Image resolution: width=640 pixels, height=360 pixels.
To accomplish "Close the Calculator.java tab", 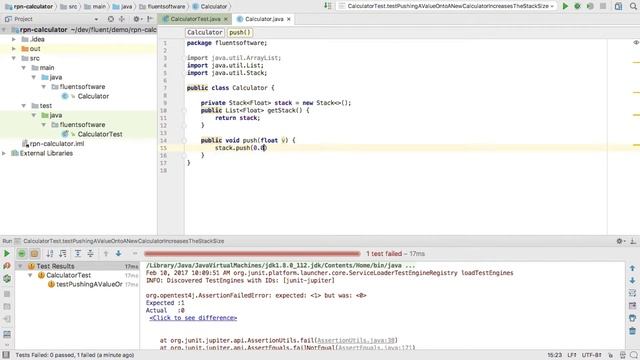I will pyautogui.click(x=289, y=19).
